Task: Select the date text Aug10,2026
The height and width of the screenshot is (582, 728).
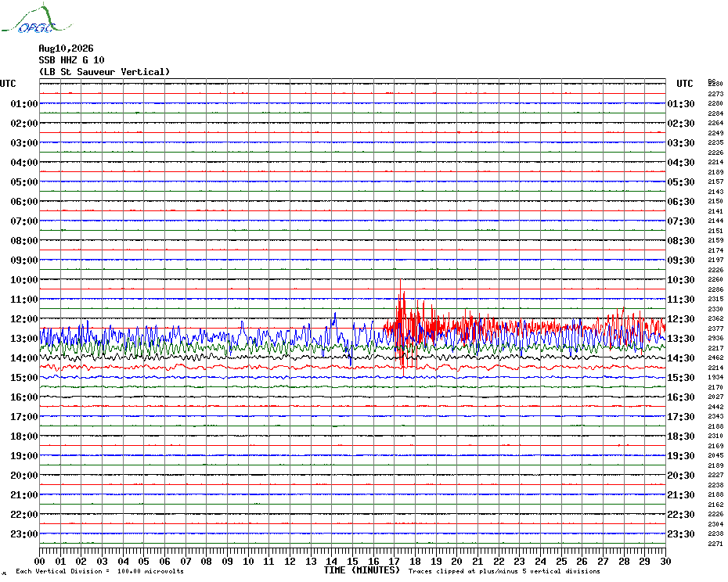Action: pyautogui.click(x=66, y=48)
